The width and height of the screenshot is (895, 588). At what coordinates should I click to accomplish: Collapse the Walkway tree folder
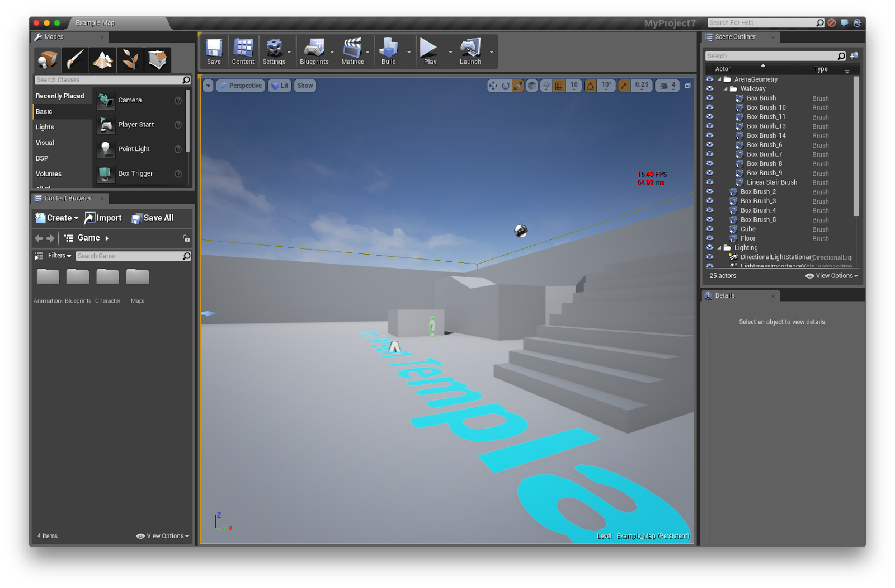coord(726,89)
